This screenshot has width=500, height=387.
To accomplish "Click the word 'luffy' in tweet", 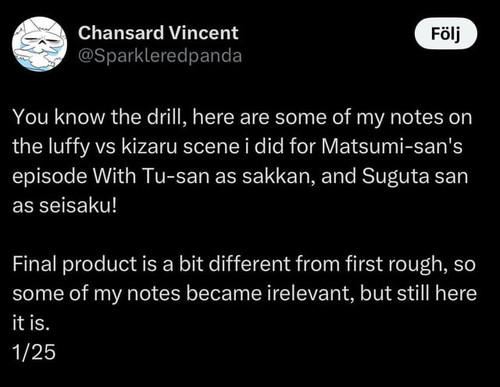I will tap(69, 147).
